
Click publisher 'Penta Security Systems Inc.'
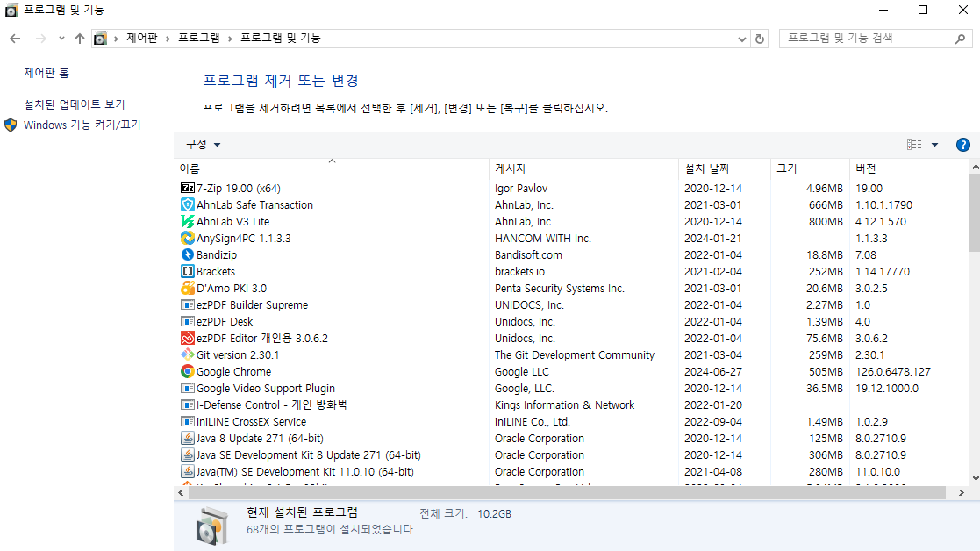pos(560,288)
